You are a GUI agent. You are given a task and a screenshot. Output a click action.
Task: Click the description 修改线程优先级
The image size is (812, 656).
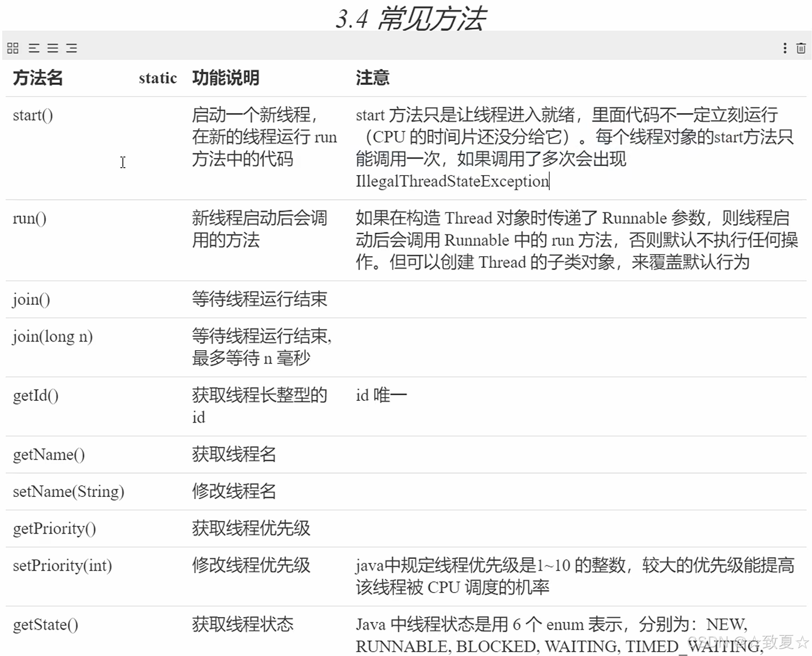pyautogui.click(x=251, y=565)
